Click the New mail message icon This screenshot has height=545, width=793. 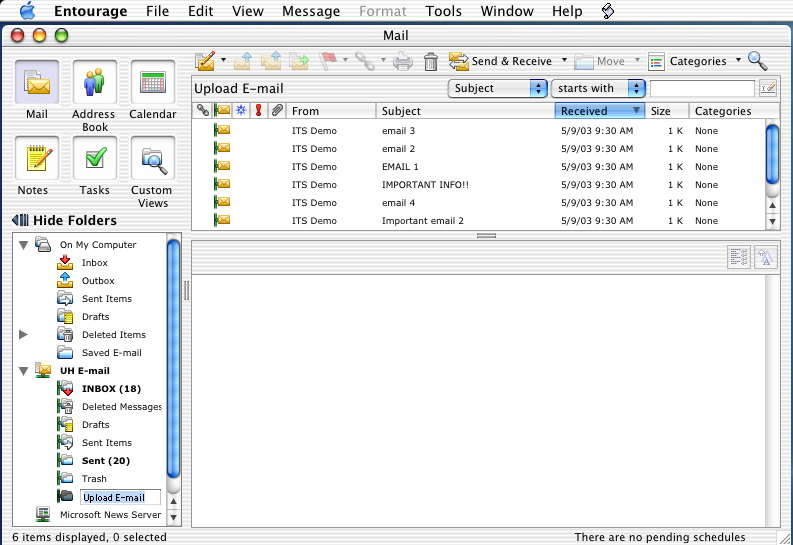click(x=205, y=61)
